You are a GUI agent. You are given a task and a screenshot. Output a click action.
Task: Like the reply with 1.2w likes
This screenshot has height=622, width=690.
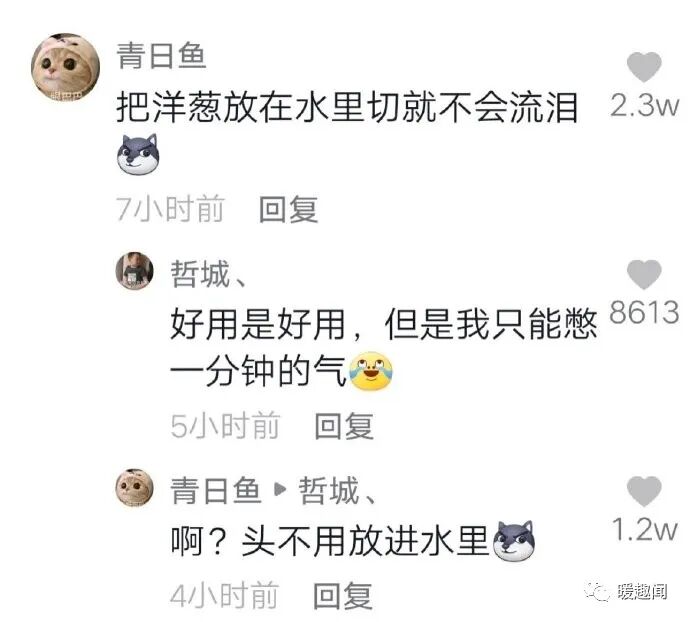pyautogui.click(x=644, y=491)
